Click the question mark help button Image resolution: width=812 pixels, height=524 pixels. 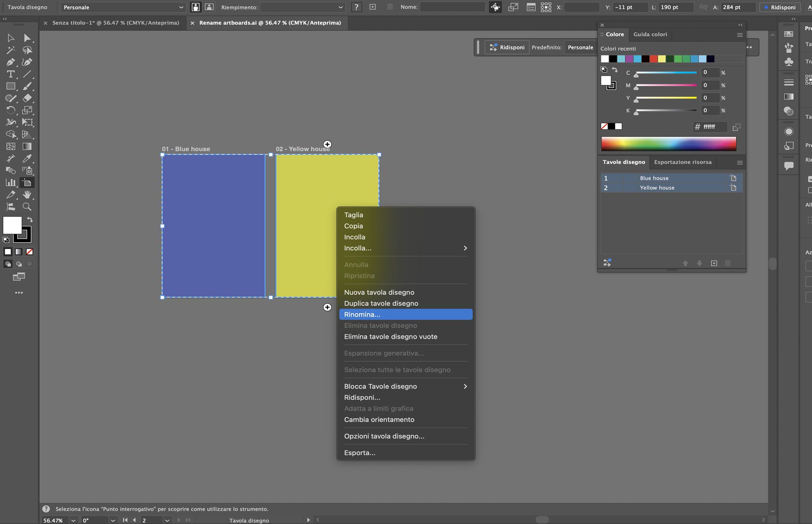coord(356,7)
